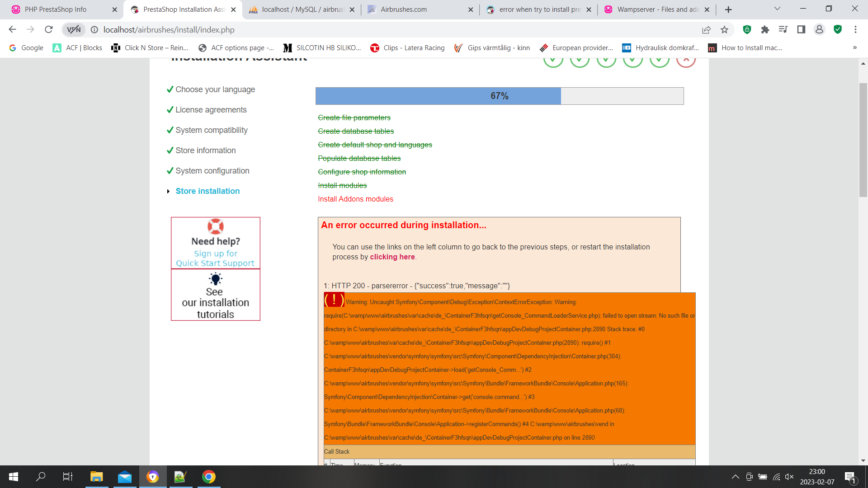Bookmark this page with star icon
Viewport: 868px width, 488px height.
click(x=725, y=29)
